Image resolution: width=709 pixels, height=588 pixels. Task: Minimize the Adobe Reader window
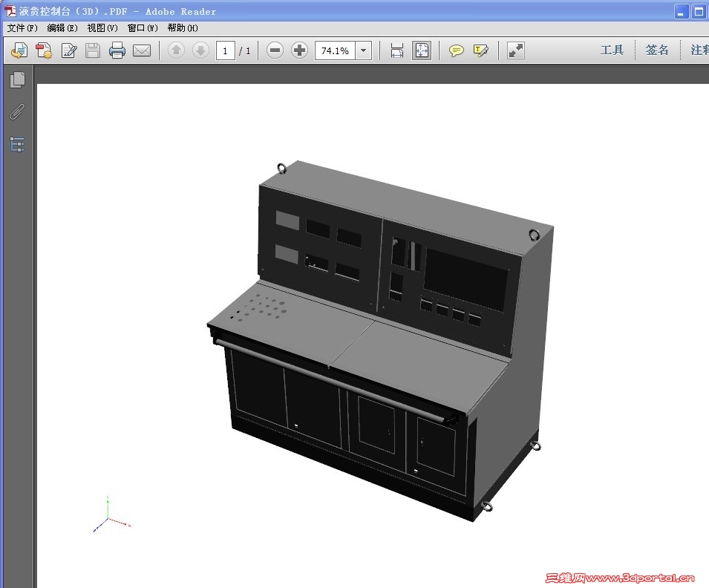click(682, 11)
